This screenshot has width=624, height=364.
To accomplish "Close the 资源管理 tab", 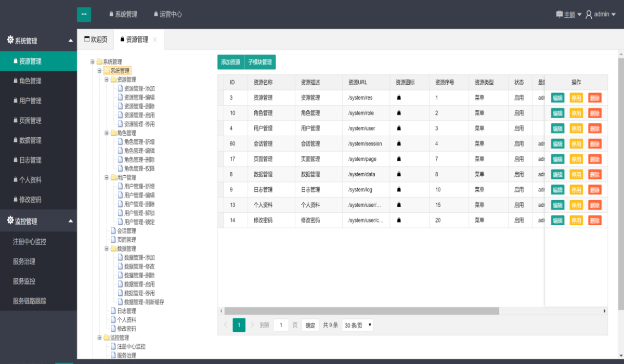I will click(155, 40).
